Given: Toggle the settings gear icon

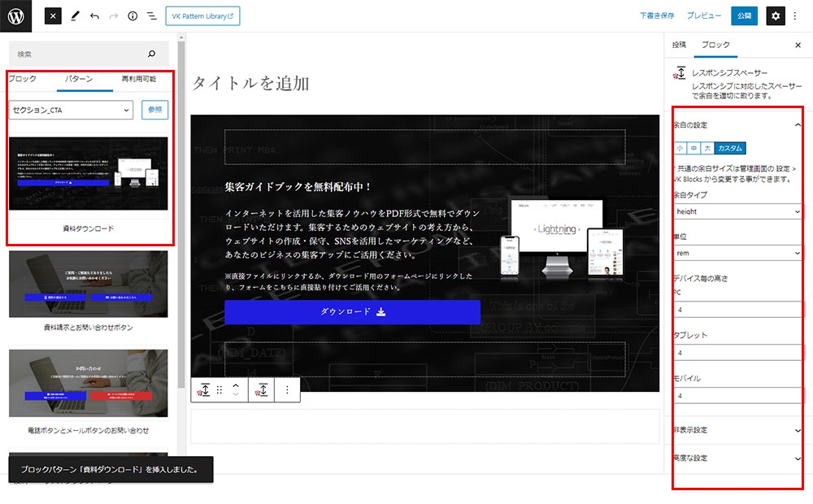Looking at the screenshot, I should coord(776,15).
